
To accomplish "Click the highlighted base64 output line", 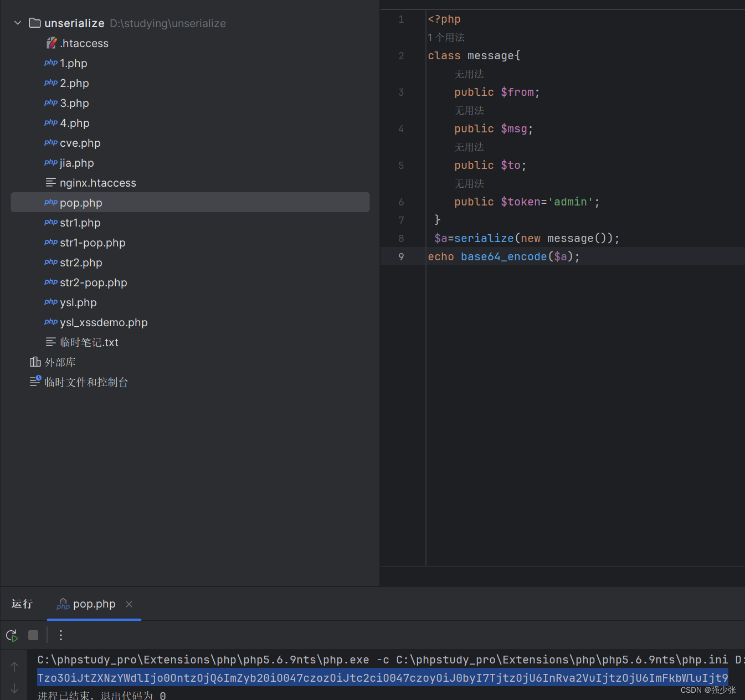I will tap(383, 678).
